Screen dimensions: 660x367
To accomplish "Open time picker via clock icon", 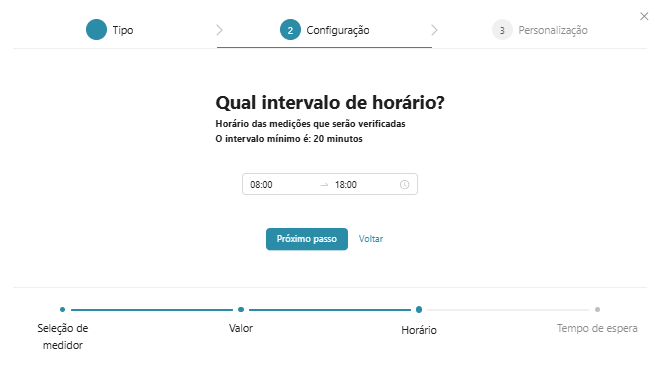I will 405,184.
